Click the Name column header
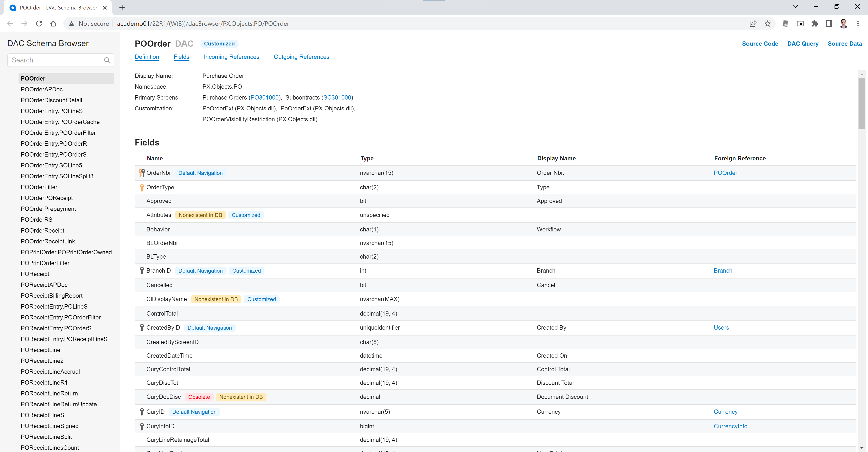Image resolution: width=868 pixels, height=452 pixels. [x=155, y=159]
